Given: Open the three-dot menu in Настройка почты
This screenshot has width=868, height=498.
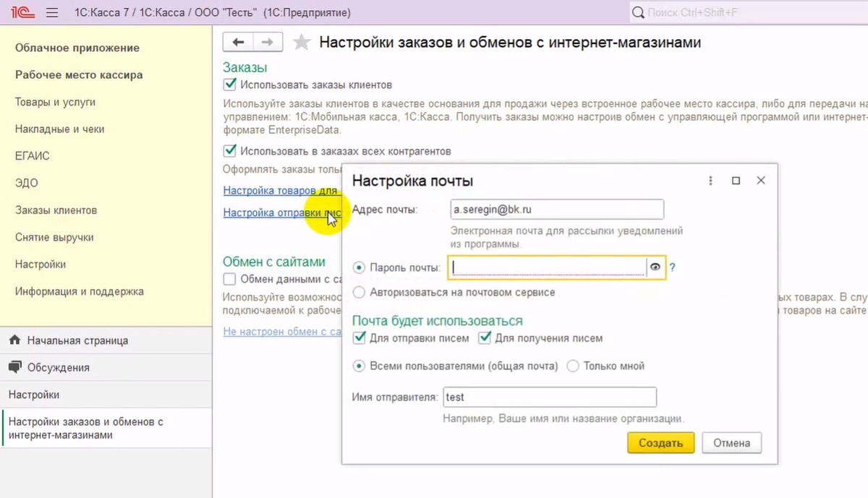Looking at the screenshot, I should coord(710,180).
